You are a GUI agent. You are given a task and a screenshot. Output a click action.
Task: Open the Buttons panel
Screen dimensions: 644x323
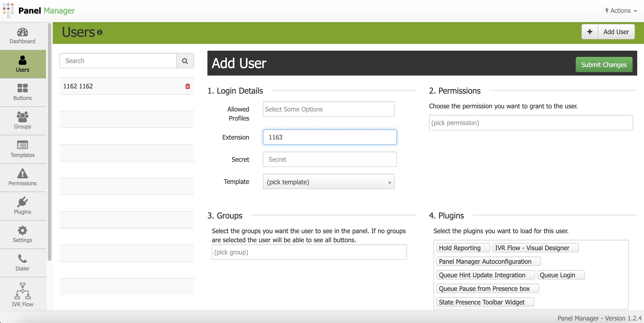pyautogui.click(x=22, y=92)
